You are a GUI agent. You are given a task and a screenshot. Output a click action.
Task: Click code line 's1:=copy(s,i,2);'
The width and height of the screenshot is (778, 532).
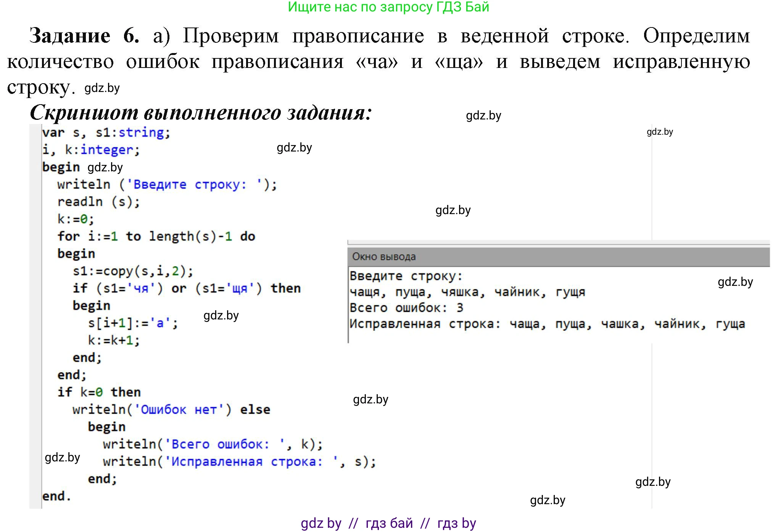click(x=133, y=271)
